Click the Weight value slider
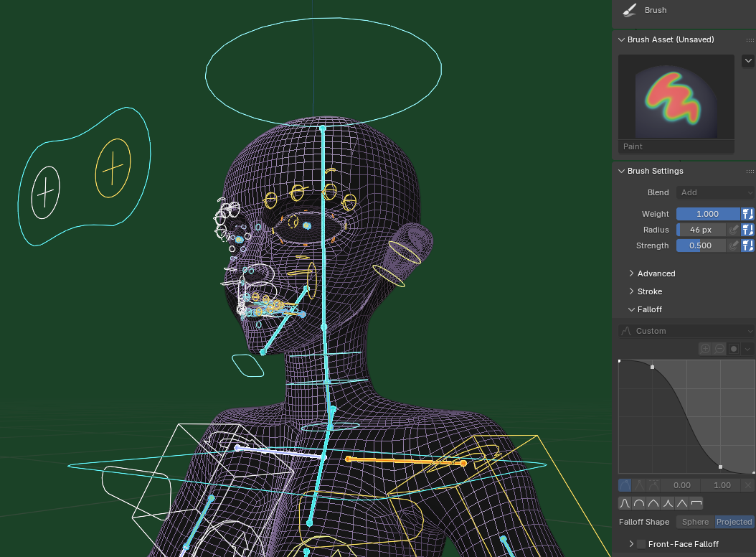The height and width of the screenshot is (557, 756). point(707,214)
